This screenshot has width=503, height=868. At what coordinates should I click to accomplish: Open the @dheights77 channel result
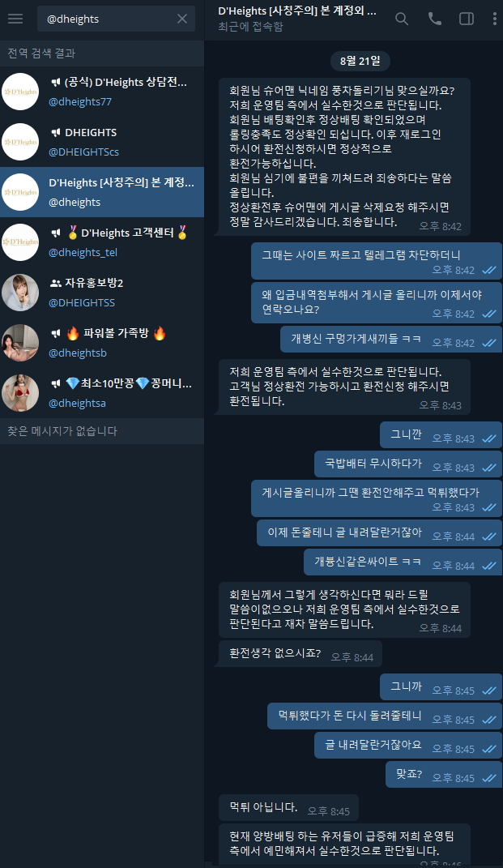[102, 92]
